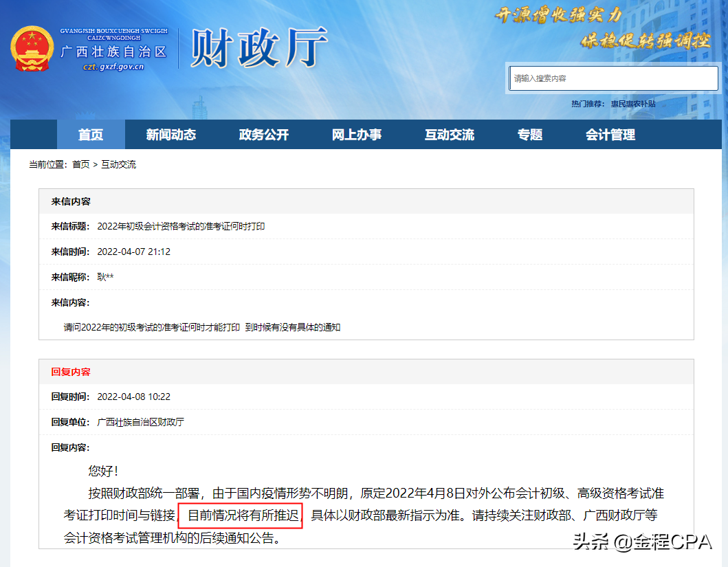This screenshot has width=728, height=567.
Task: Open the 新闻动态 menu item
Action: 172,135
